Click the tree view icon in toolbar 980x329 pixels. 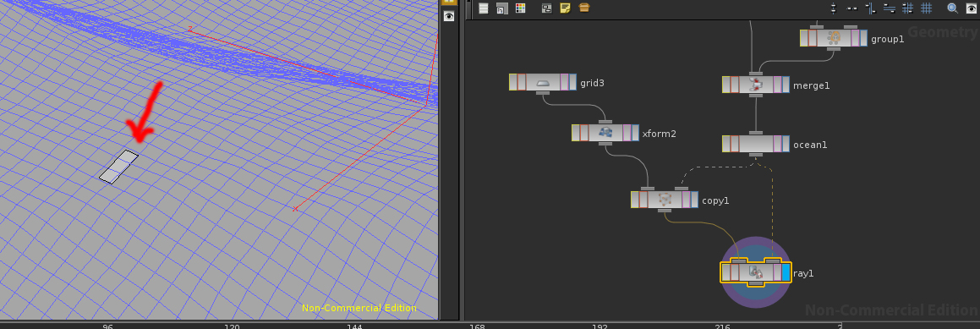501,8
